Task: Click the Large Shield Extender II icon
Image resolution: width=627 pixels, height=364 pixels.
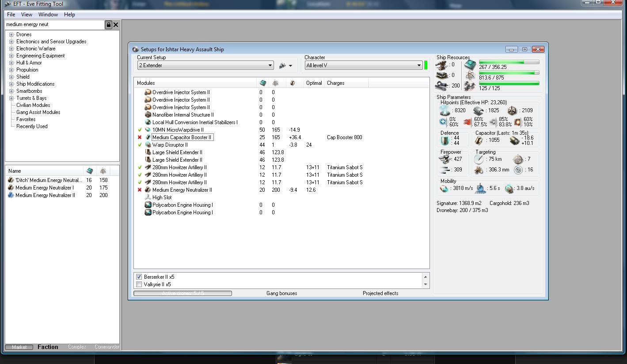Action: coord(148,152)
